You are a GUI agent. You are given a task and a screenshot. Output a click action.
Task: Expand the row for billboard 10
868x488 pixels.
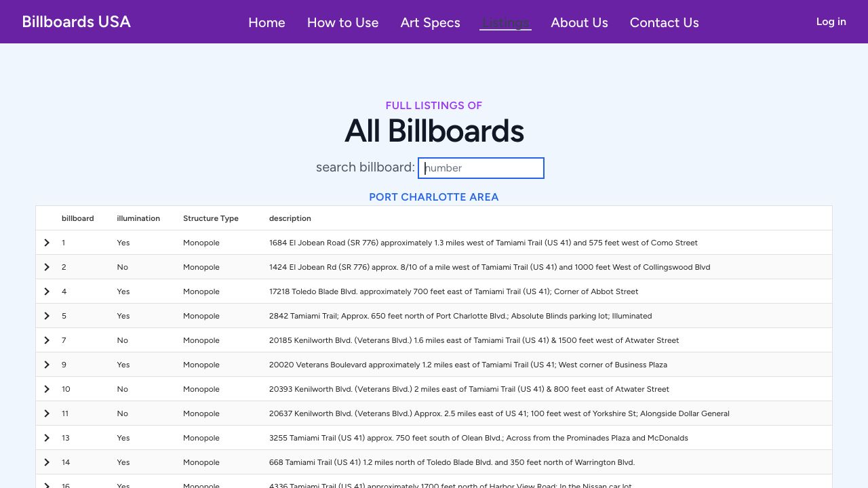(47, 389)
